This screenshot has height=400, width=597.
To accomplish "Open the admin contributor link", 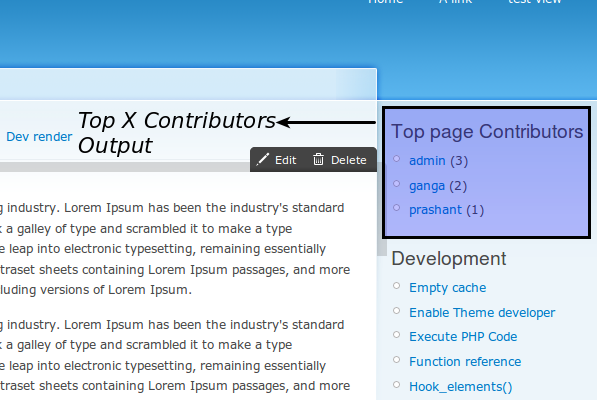I will point(427,161).
